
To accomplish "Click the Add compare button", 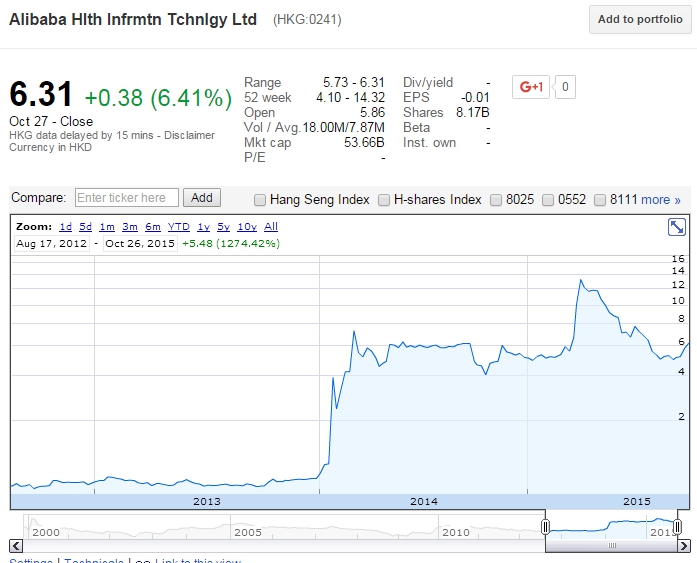I will [202, 198].
